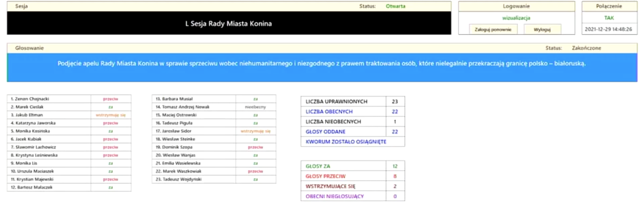
Task: Click the GŁOSY PRZECIW count
Action: [x=395, y=176]
